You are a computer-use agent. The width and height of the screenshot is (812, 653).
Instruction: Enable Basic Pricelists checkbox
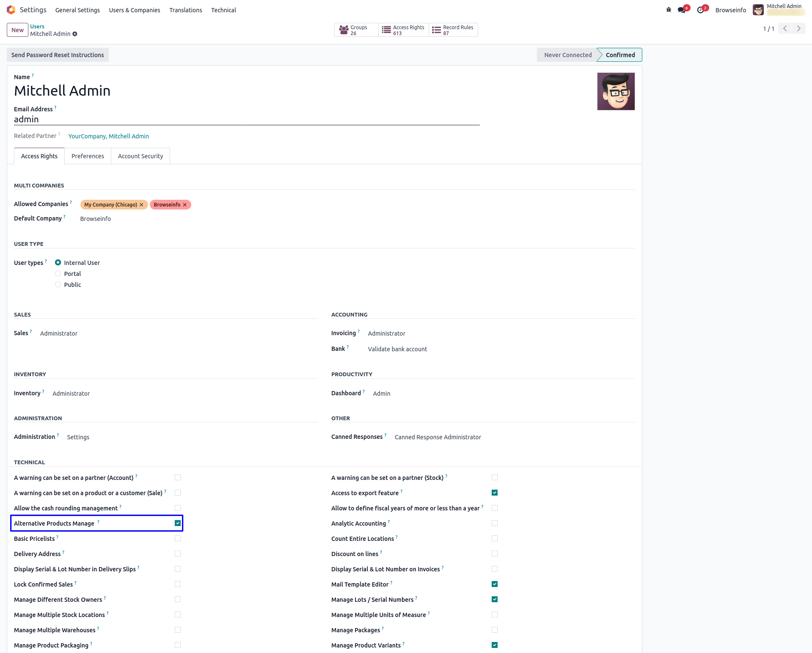178,538
